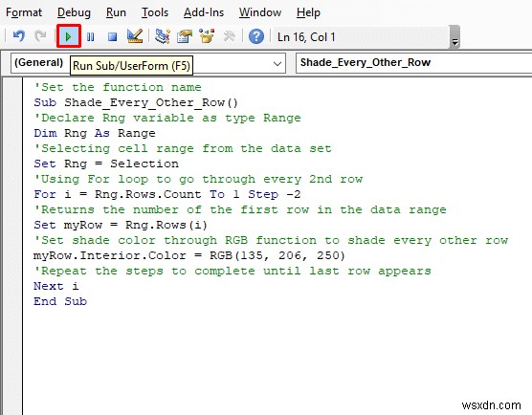Open the Project Explorer icon
The image size is (532, 415).
pos(162,36)
